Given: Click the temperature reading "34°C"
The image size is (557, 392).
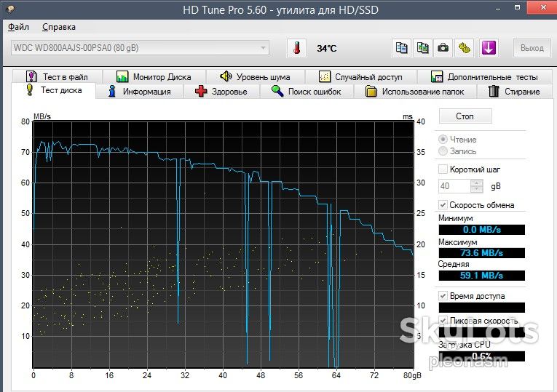Looking at the screenshot, I should 326,48.
